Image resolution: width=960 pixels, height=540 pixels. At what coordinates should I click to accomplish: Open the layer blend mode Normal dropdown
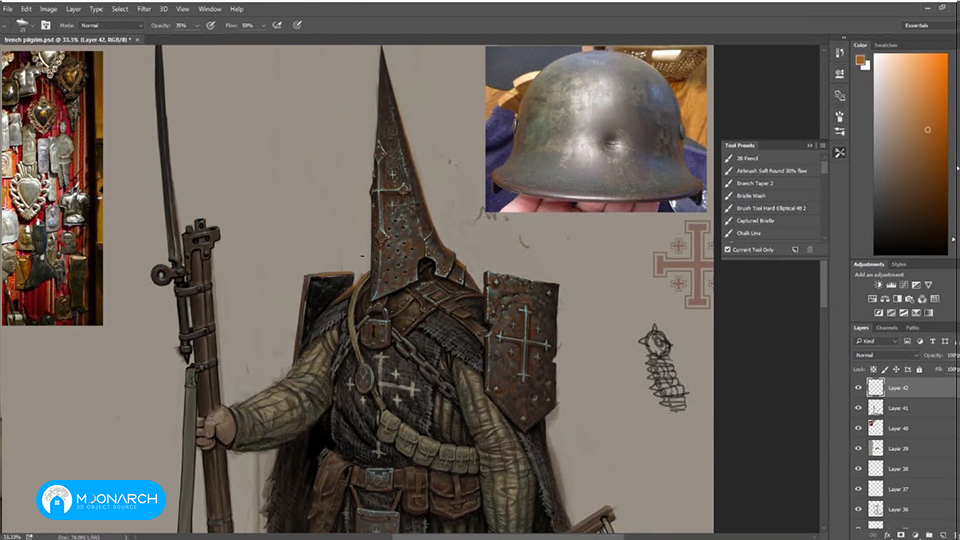(x=886, y=355)
